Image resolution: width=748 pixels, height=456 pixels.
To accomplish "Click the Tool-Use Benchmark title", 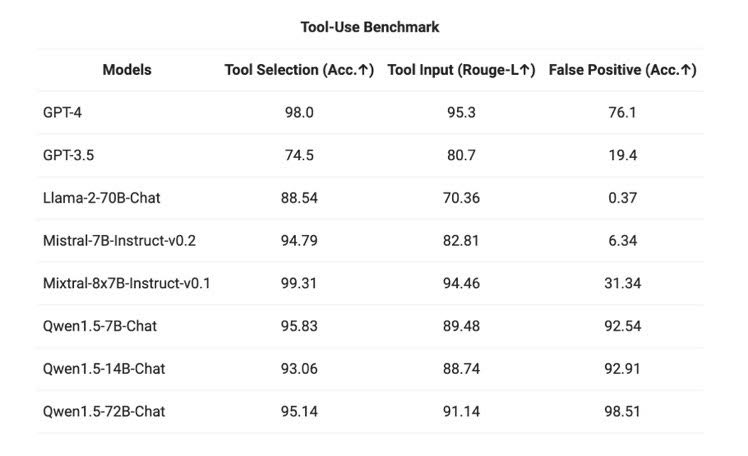I will click(370, 26).
